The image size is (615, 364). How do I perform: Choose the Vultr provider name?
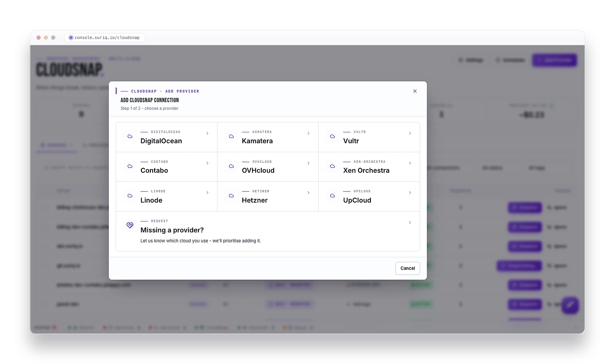351,141
